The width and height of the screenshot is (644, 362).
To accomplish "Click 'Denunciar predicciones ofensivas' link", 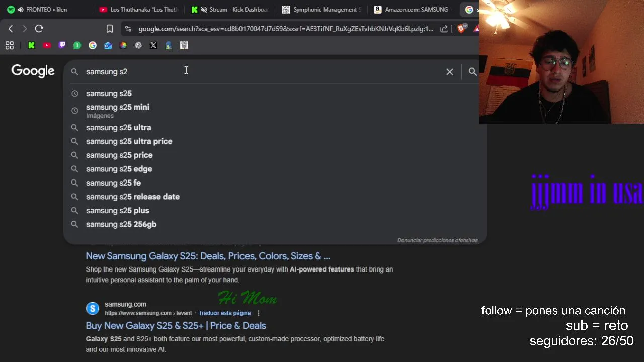I will click(x=437, y=240).
